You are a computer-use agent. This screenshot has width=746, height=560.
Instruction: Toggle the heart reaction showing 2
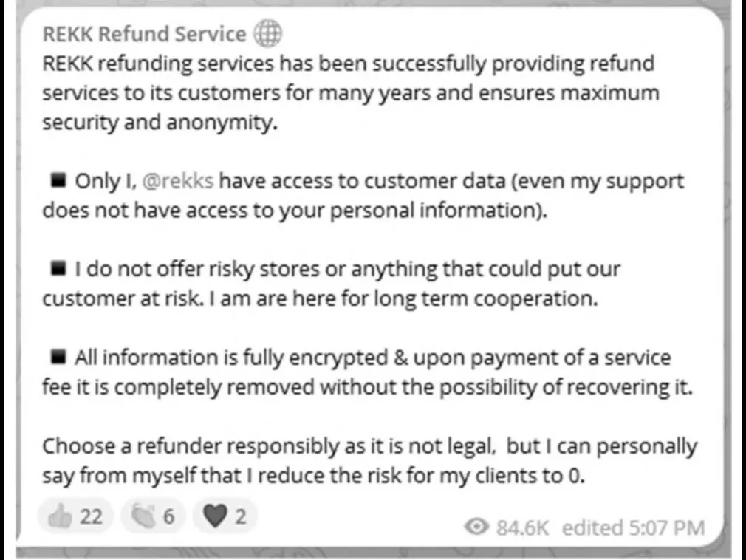[225, 516]
